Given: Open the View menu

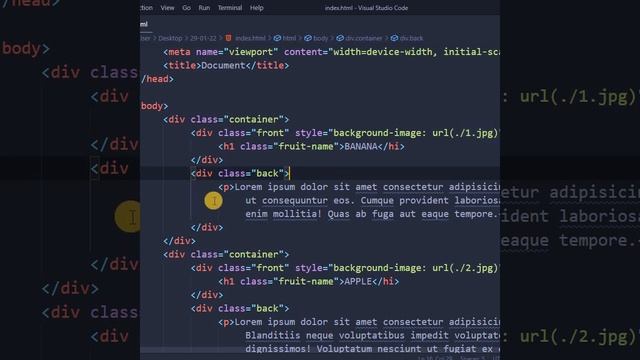Looking at the screenshot, I should coord(167,8).
